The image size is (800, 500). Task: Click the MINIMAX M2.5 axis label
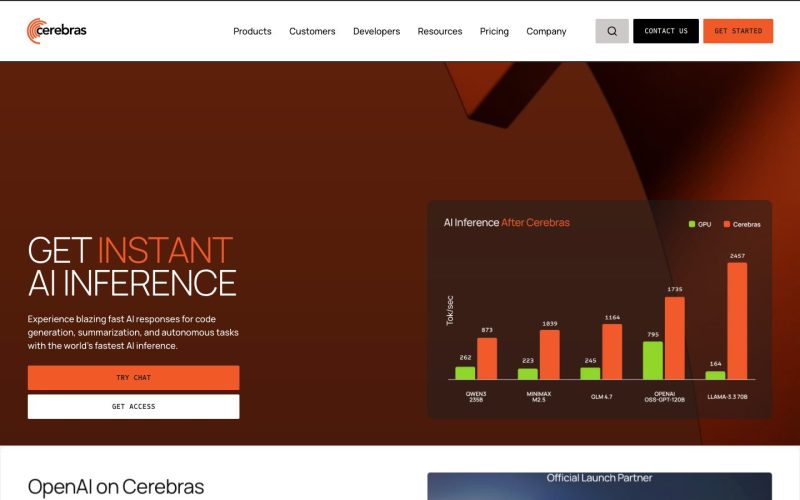click(539, 396)
